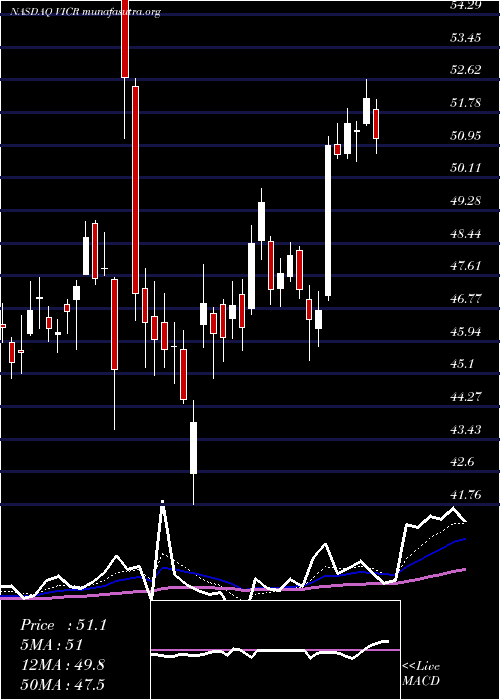Select the 52.62 price axis label
The height and width of the screenshot is (700, 500).
click(466, 70)
